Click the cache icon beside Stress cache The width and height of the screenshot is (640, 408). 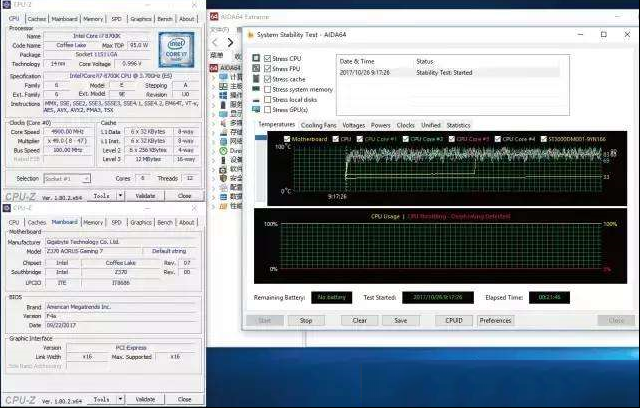click(x=256, y=78)
